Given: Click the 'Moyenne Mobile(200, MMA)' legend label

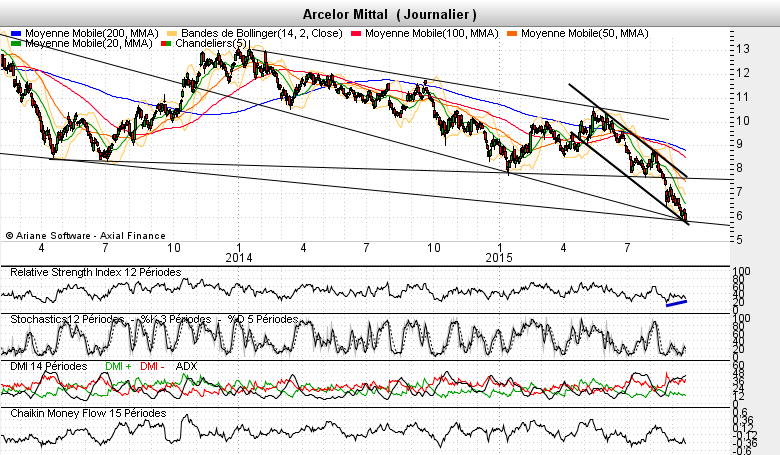Looking at the screenshot, I should coord(92,33).
